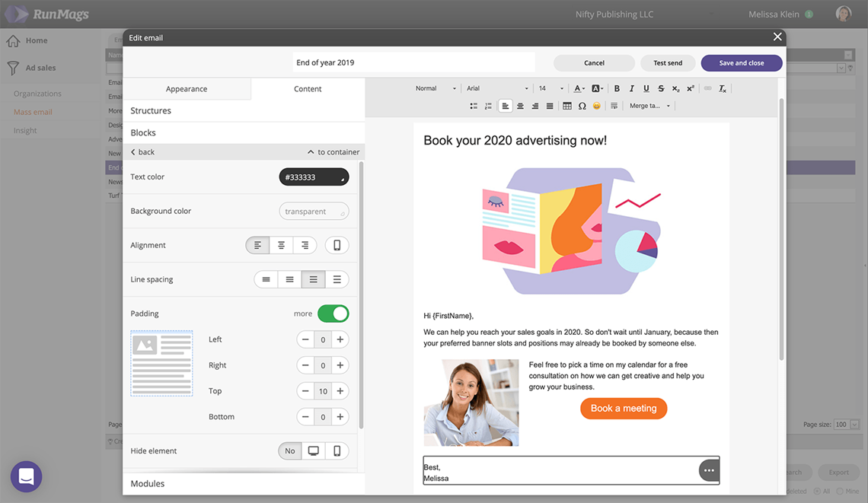Set block alignment to right
Image resolution: width=868 pixels, height=503 pixels.
305,245
